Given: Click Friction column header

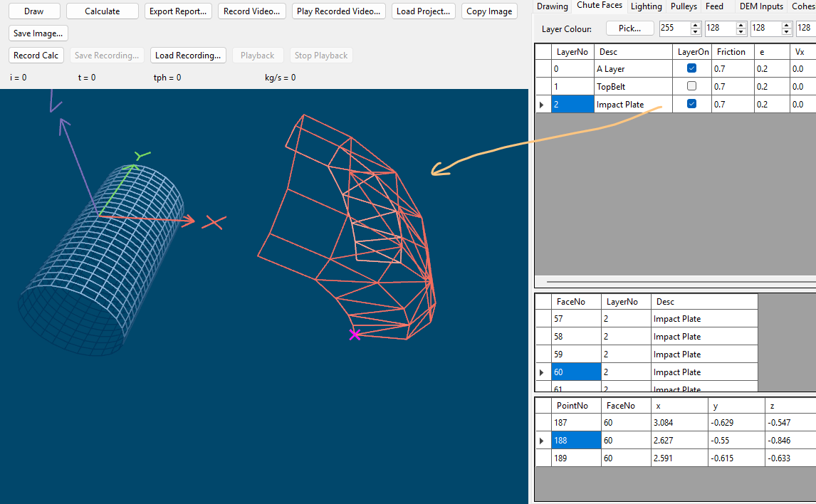Looking at the screenshot, I should (733, 51).
